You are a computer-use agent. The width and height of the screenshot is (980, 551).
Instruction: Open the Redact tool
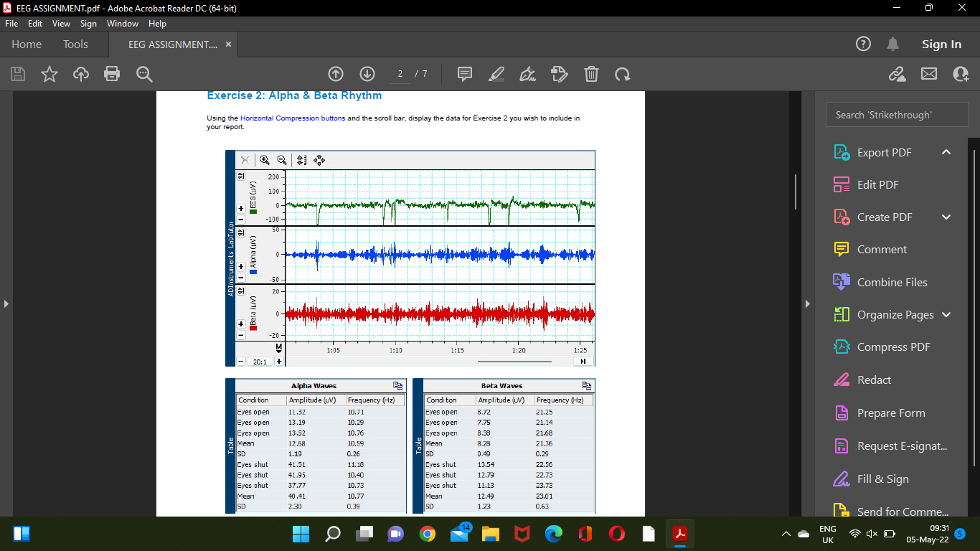(872, 380)
